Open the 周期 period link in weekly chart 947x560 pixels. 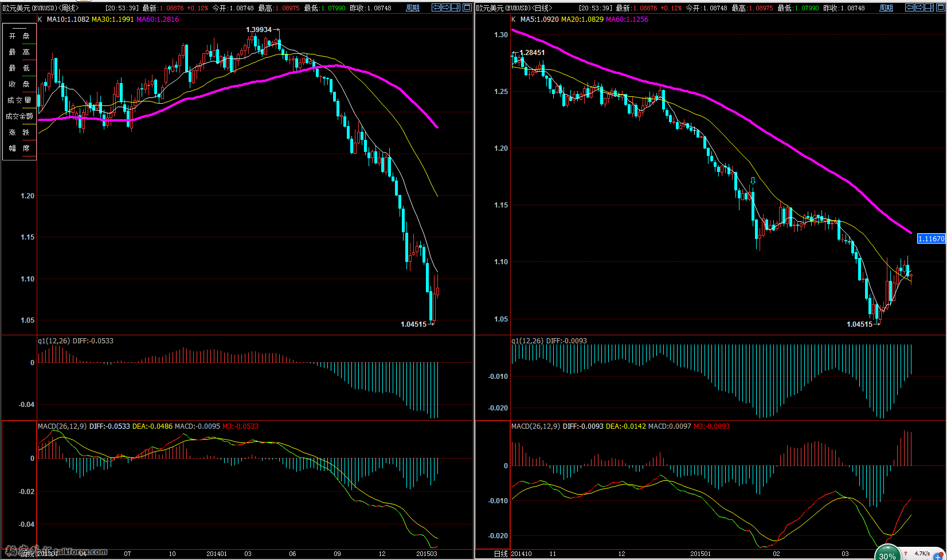click(x=413, y=8)
